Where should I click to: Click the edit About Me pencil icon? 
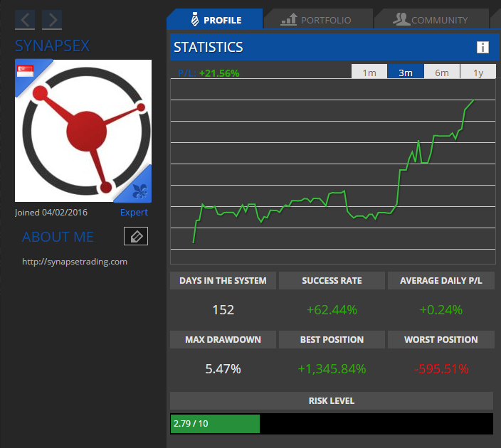pyautogui.click(x=136, y=237)
